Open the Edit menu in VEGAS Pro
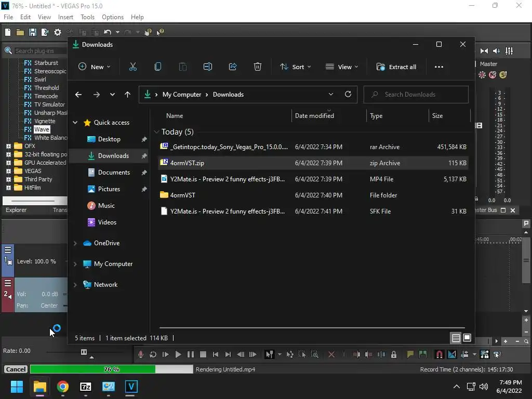Screen dimensions: 532x399 [x=25, y=17]
